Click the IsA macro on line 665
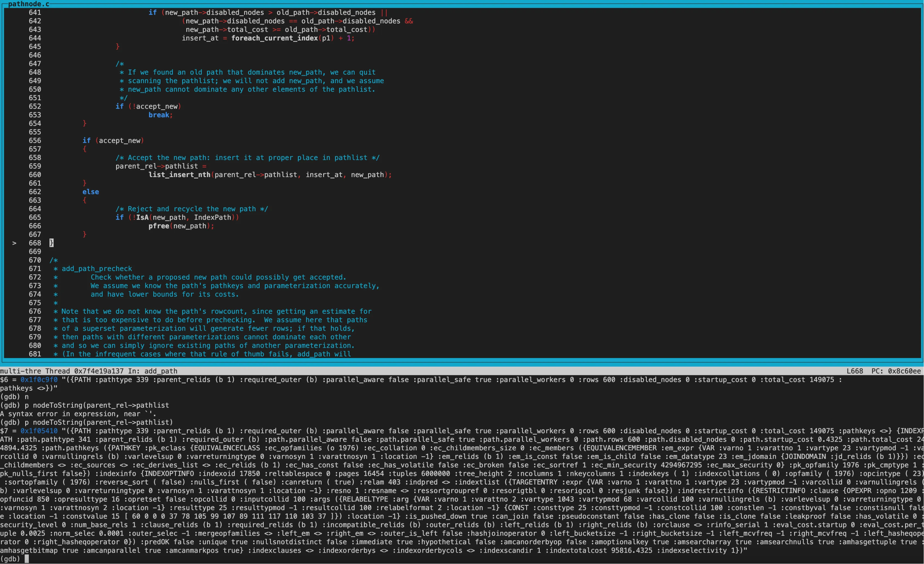The height and width of the screenshot is (564, 924). coord(142,217)
